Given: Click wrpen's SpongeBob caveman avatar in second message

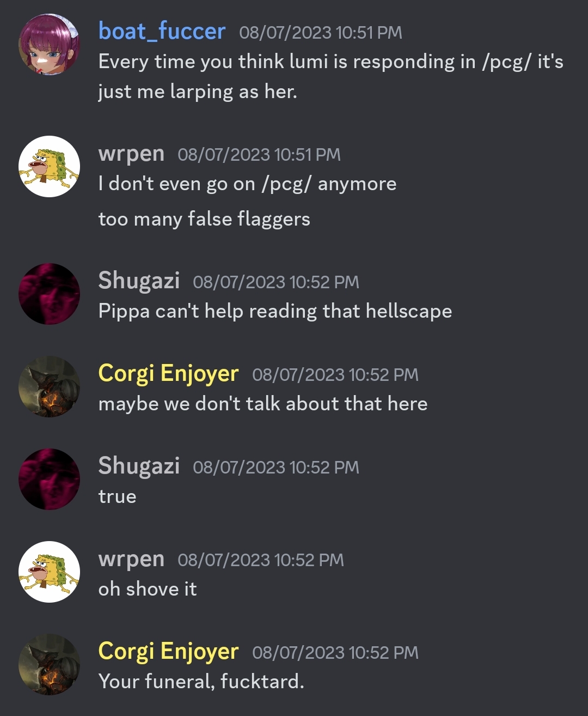Looking at the screenshot, I should (x=49, y=166).
